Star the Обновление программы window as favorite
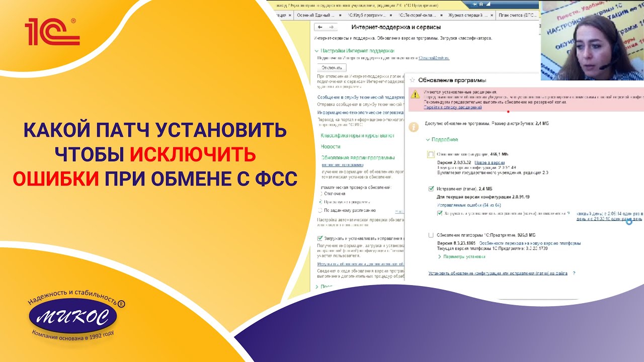This screenshot has width=644, height=362. coord(412,79)
